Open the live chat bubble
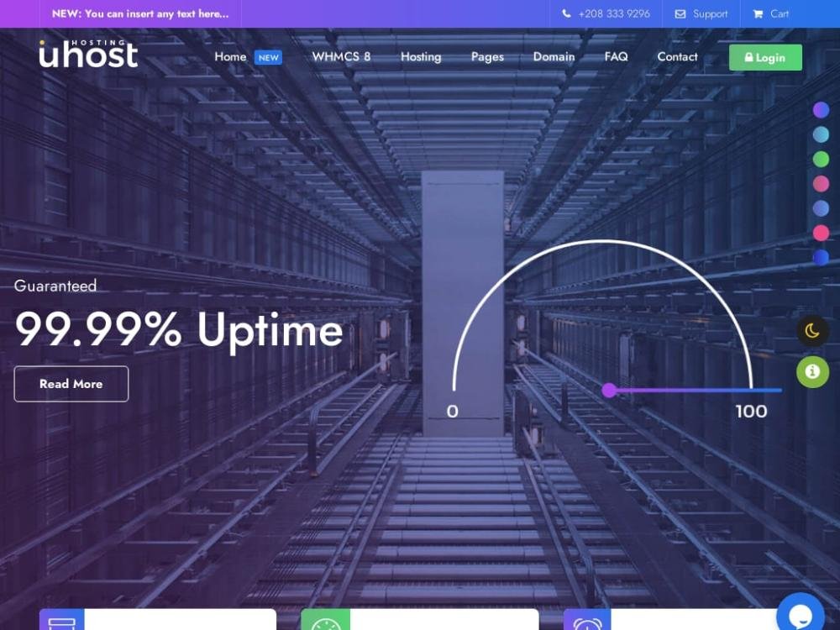The image size is (840, 630). [x=800, y=614]
